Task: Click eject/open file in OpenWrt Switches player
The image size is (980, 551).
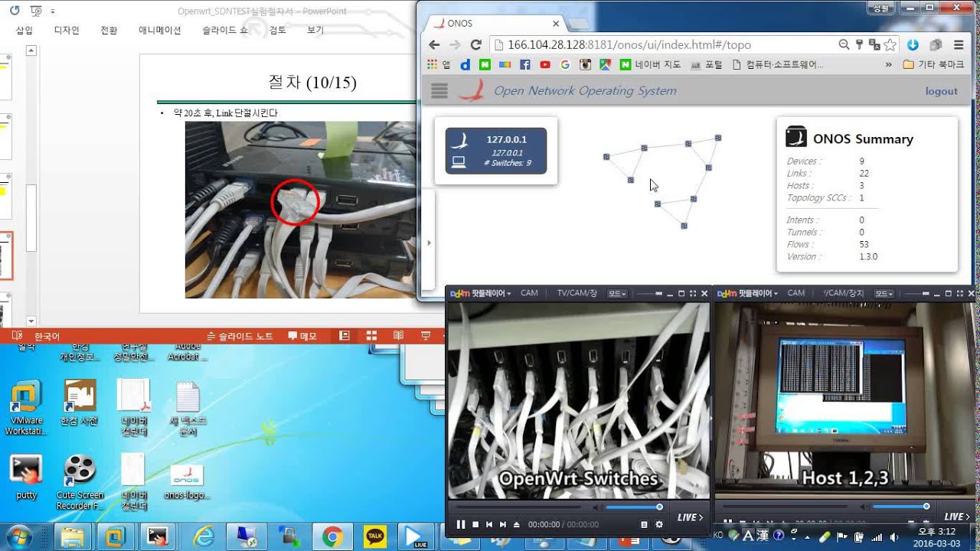Action: (x=516, y=524)
